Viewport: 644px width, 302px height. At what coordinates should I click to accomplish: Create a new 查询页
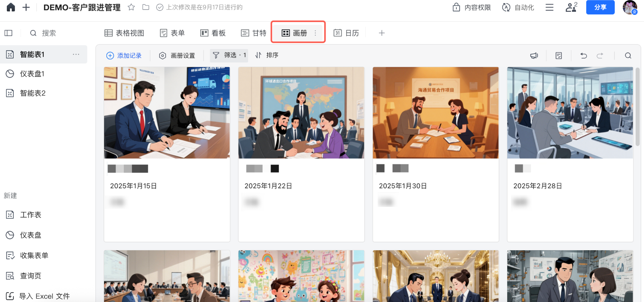pyautogui.click(x=24, y=276)
